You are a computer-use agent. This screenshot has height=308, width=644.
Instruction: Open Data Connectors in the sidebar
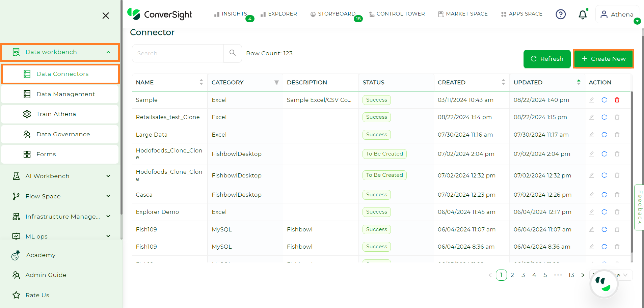[x=60, y=74]
